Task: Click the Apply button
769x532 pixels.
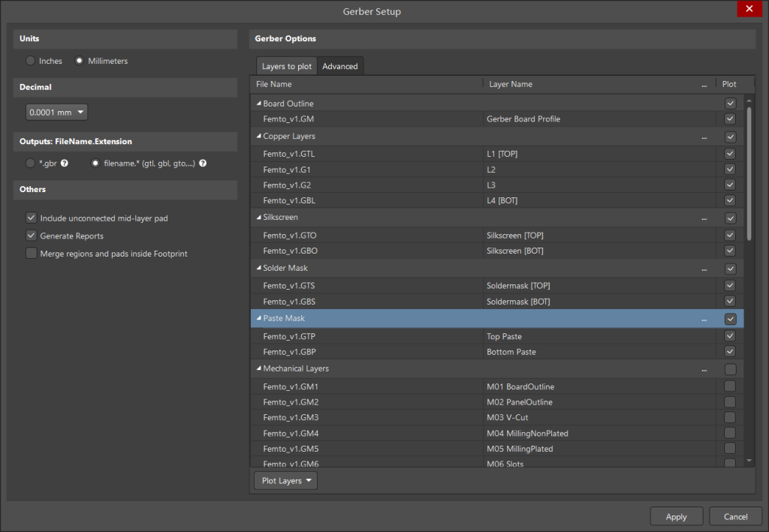Action: [x=677, y=516]
